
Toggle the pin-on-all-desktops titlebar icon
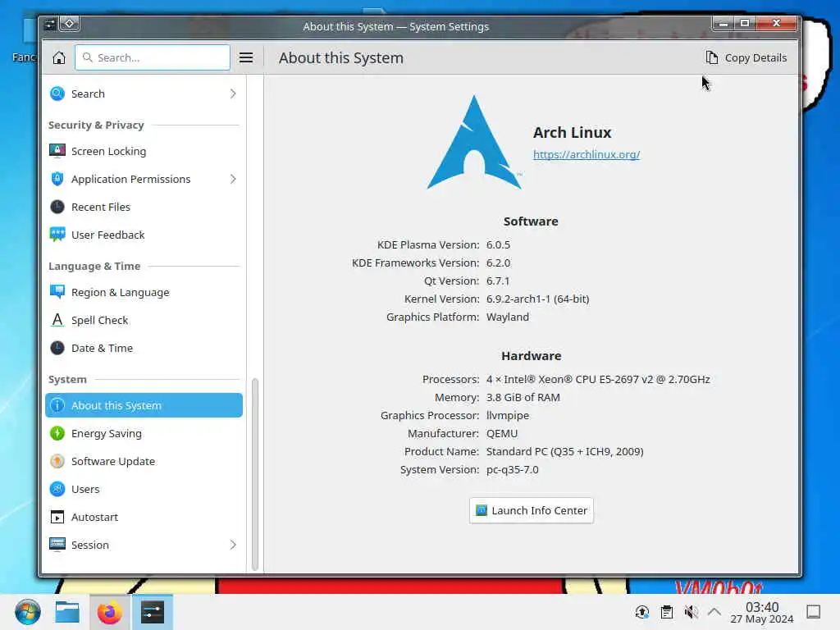(70, 24)
